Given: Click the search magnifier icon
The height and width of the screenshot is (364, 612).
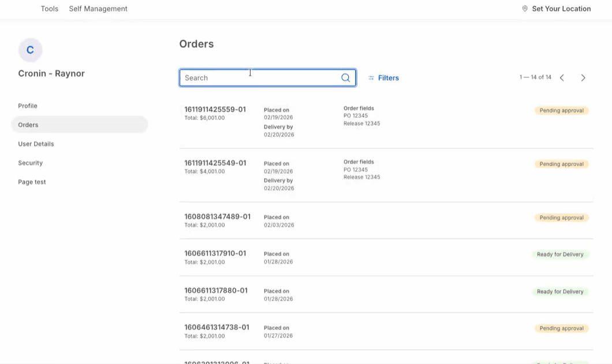Looking at the screenshot, I should pos(345,78).
